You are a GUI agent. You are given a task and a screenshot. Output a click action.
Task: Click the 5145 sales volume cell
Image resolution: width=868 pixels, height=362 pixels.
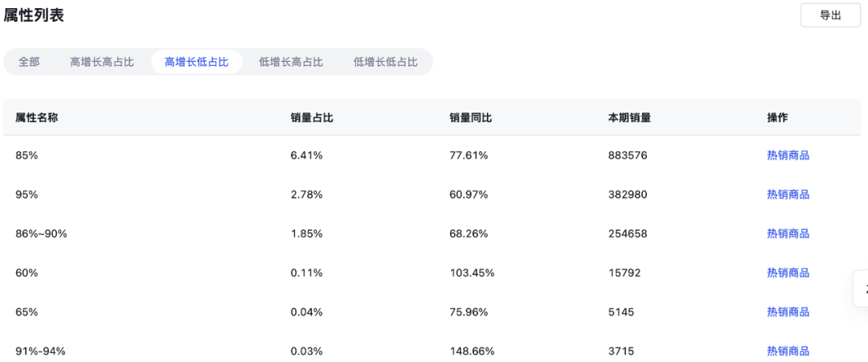pyautogui.click(x=621, y=312)
